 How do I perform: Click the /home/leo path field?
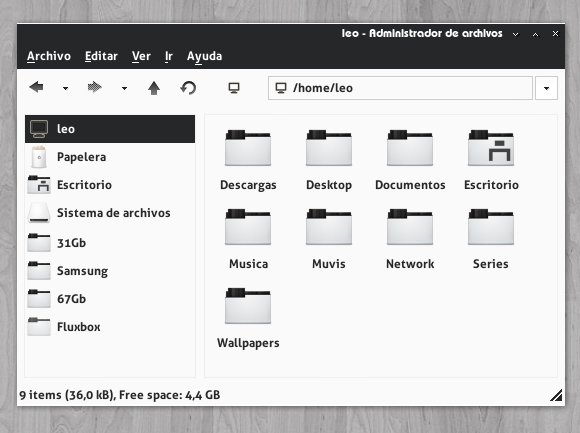[x=400, y=88]
